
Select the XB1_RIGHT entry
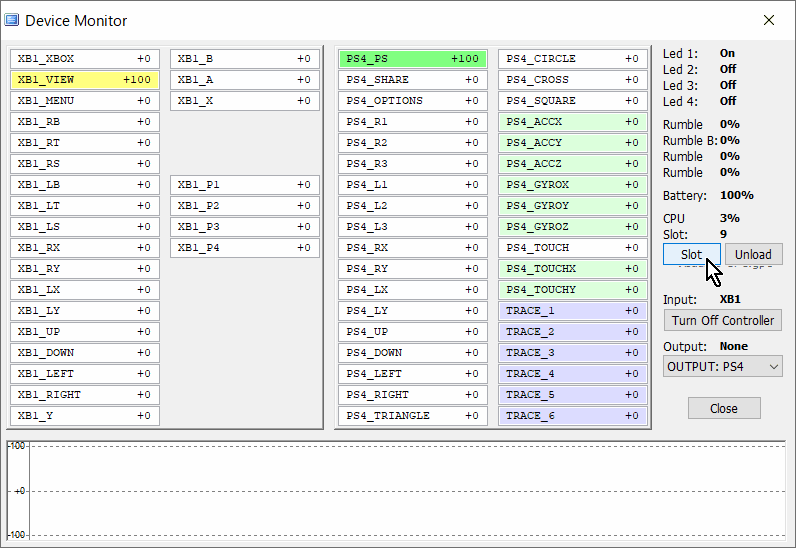point(85,395)
